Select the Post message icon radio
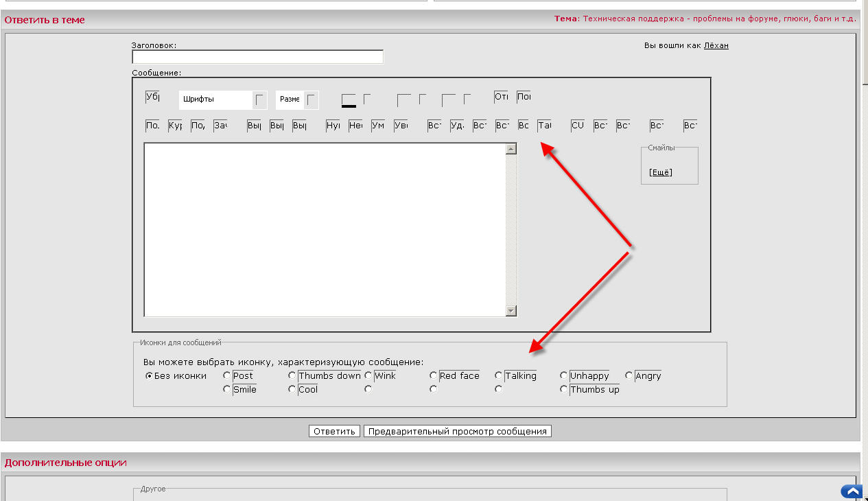Viewport: 868px width, 501px height. (227, 375)
